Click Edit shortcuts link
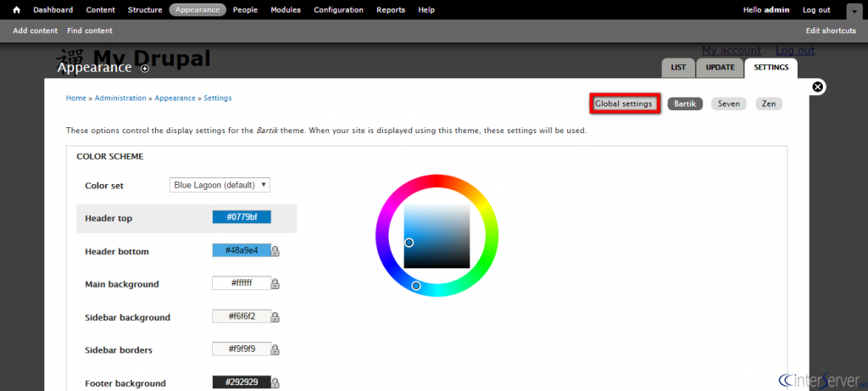 (x=831, y=31)
